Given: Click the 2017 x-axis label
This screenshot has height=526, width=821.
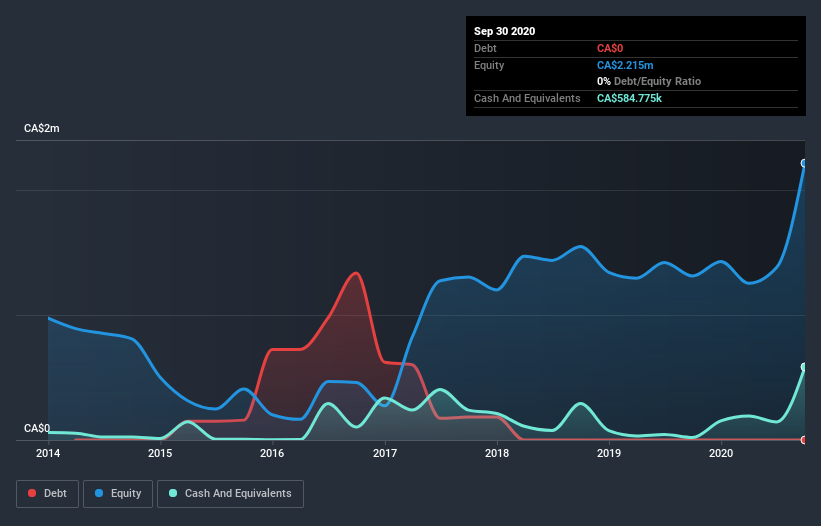Looking at the screenshot, I should pyautogui.click(x=385, y=453).
